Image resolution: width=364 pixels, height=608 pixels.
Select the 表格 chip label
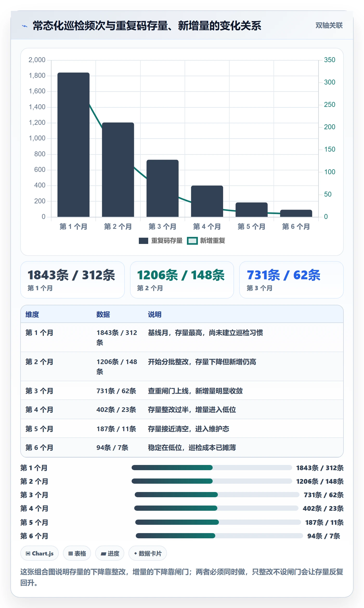(80, 553)
